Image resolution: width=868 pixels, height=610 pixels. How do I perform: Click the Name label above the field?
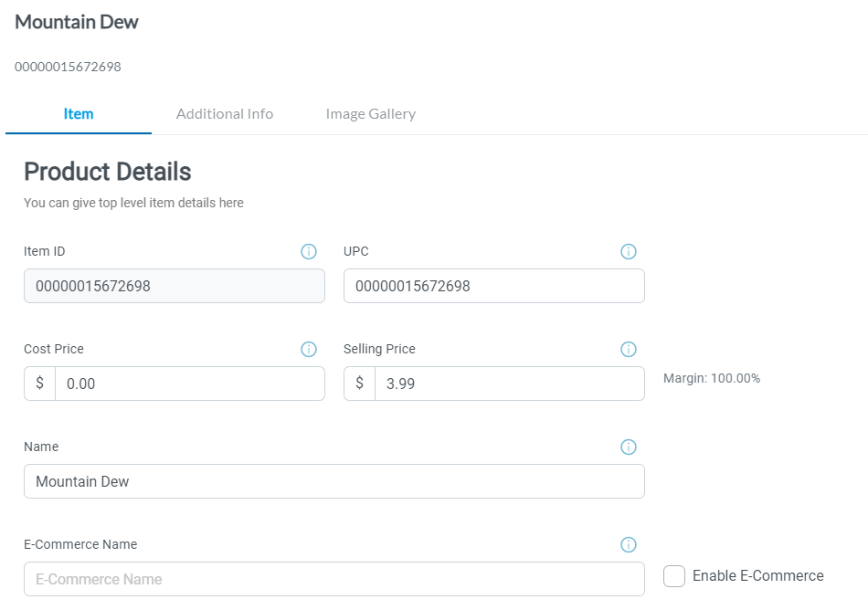tap(41, 447)
